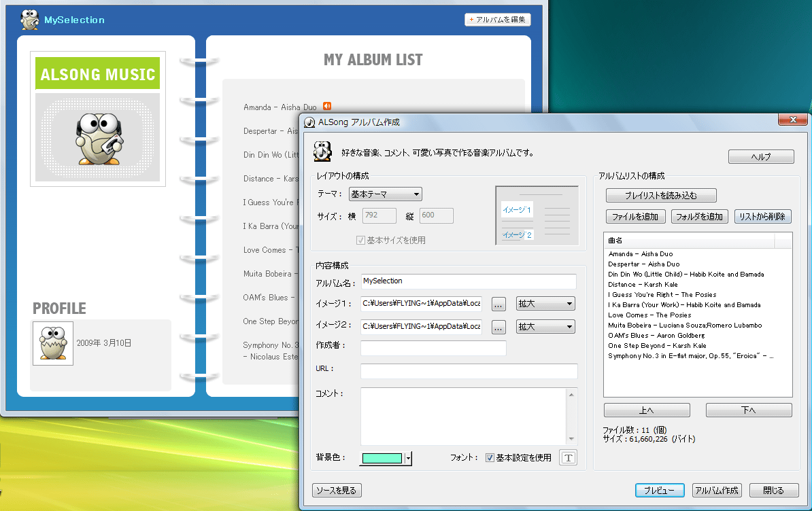Image resolution: width=812 pixels, height=511 pixels.
Task: Close the ALSong アルバム作成 dialog
Action: (792, 120)
